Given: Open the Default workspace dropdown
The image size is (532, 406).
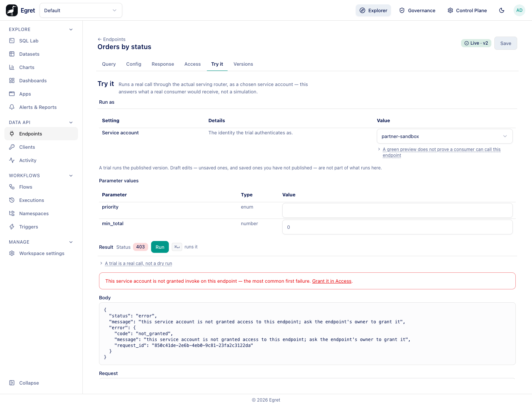Looking at the screenshot, I should tap(81, 10).
